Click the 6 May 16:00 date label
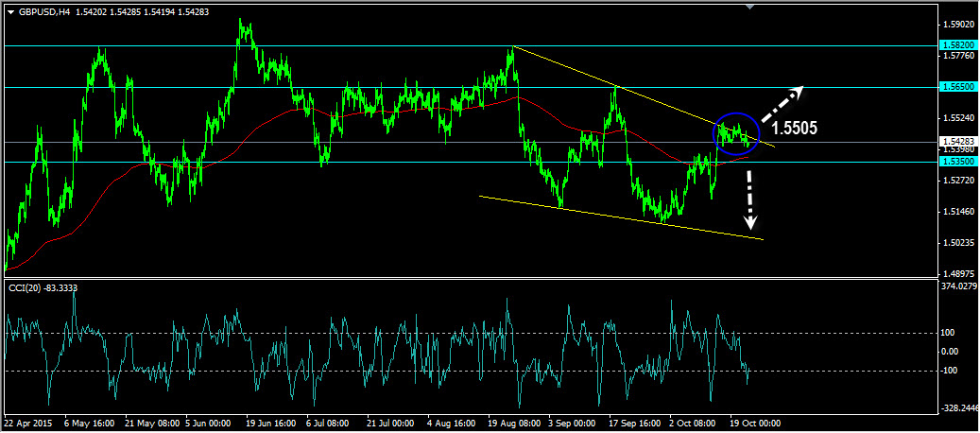980x433 pixels. tap(90, 423)
